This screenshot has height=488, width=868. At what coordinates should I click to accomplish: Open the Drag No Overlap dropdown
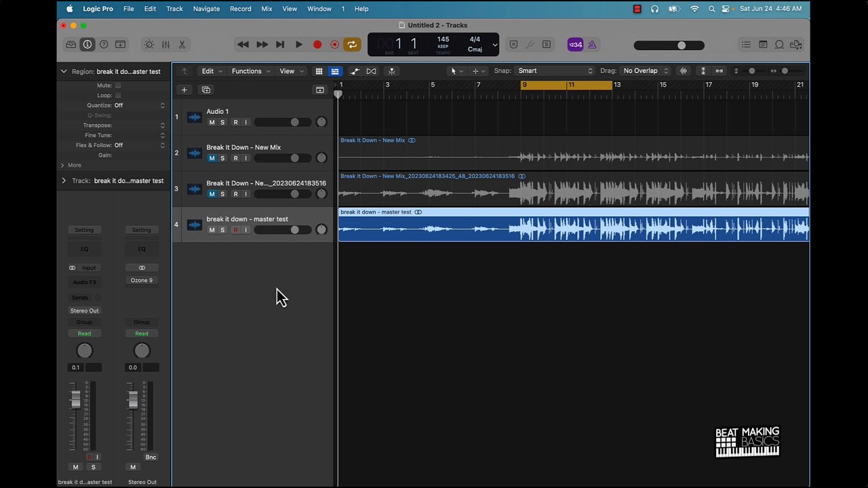tap(646, 70)
